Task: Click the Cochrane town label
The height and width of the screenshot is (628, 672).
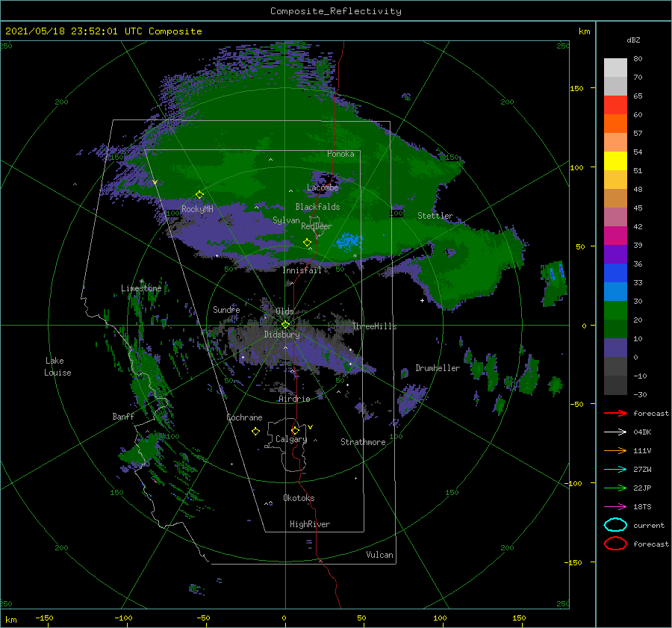Action: click(x=244, y=417)
